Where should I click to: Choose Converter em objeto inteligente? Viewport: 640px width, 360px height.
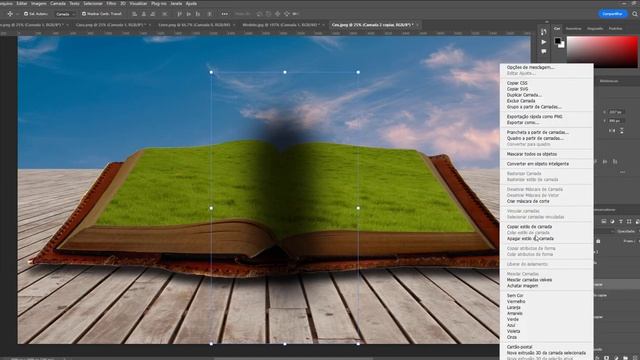tap(538, 164)
